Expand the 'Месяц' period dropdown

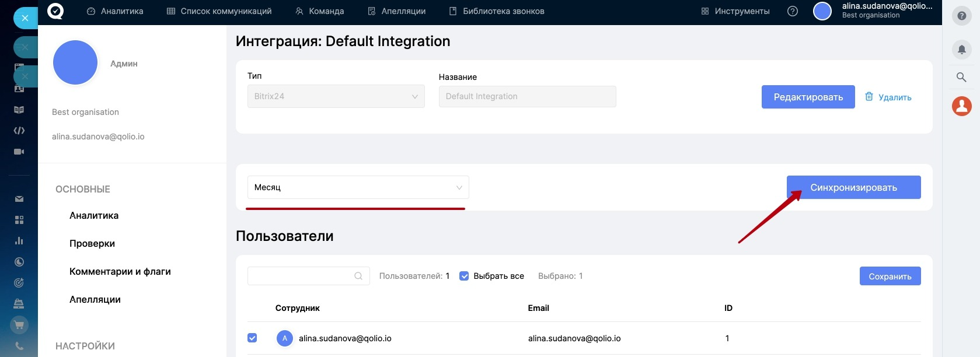pyautogui.click(x=358, y=187)
